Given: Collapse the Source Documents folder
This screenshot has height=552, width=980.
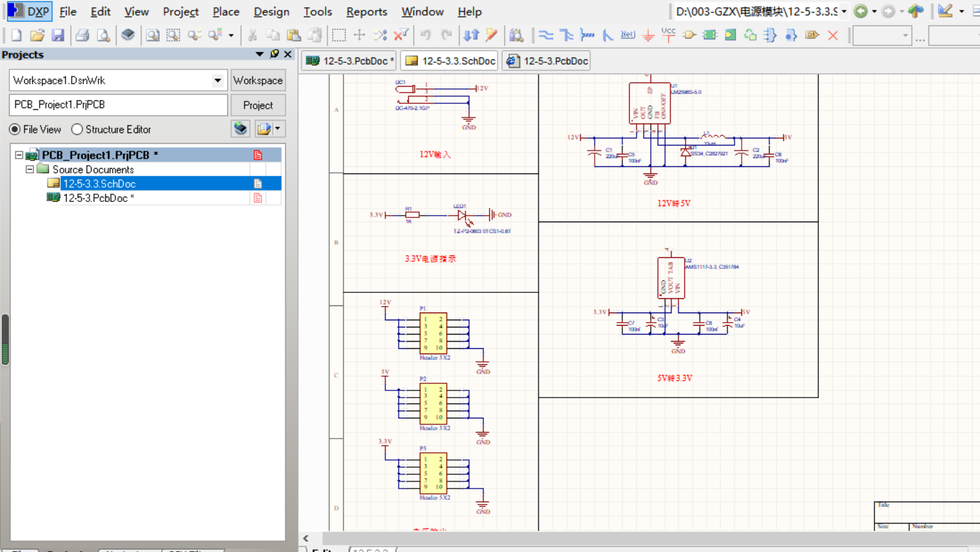Looking at the screenshot, I should pyautogui.click(x=30, y=169).
